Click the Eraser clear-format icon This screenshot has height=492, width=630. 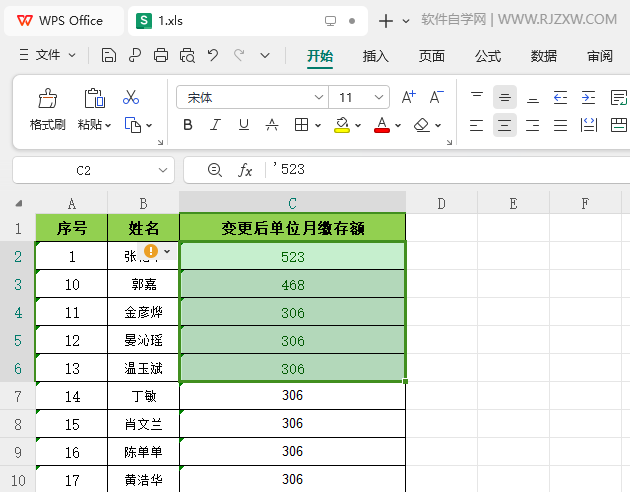point(421,125)
